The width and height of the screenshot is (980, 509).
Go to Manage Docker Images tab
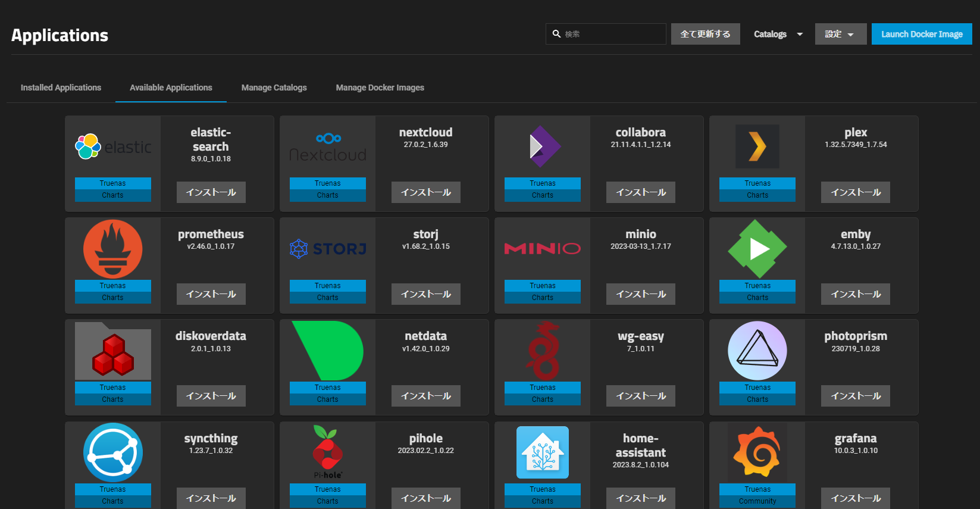(x=380, y=88)
